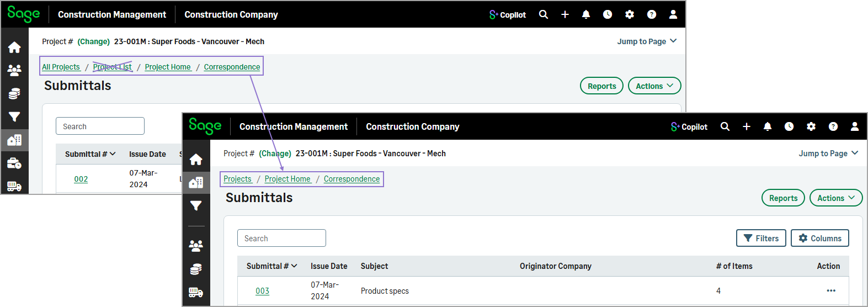Open the coins stack icon in front sidebar
This screenshot has height=307, width=868.
click(196, 269)
